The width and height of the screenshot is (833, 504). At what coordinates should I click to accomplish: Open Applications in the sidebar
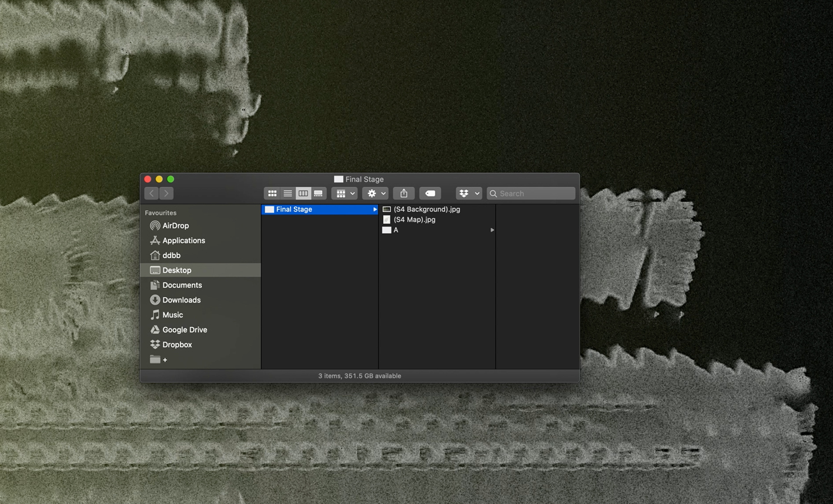pos(183,240)
